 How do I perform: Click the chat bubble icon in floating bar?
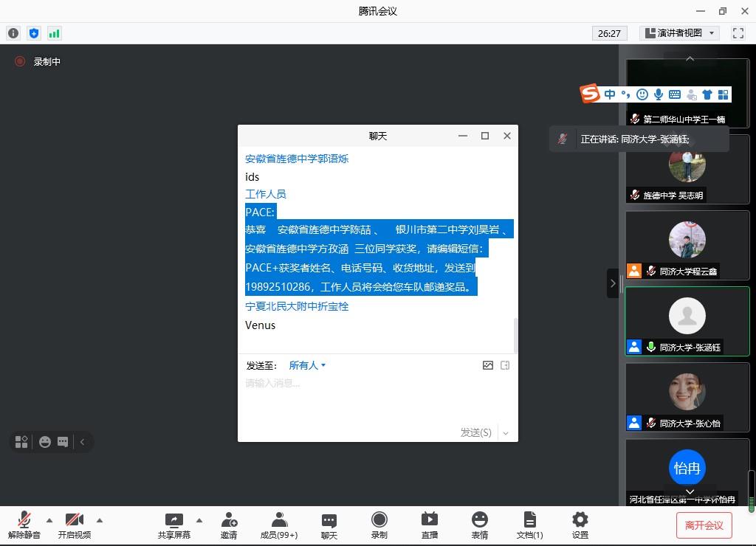point(63,442)
